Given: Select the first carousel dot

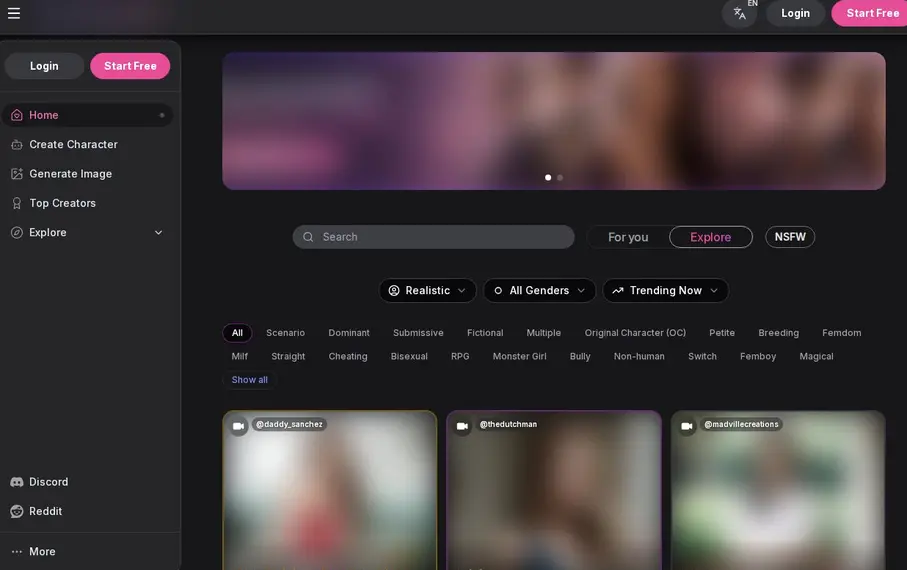Looking at the screenshot, I should (x=548, y=178).
